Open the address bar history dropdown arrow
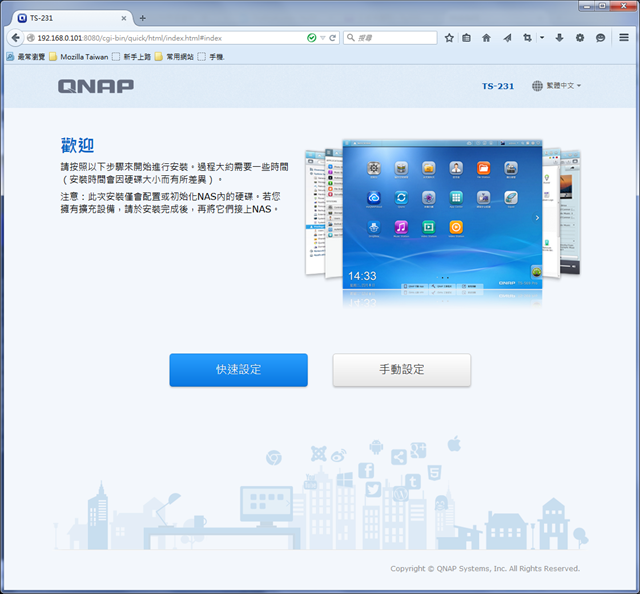The width and height of the screenshot is (640, 594). tap(322, 38)
